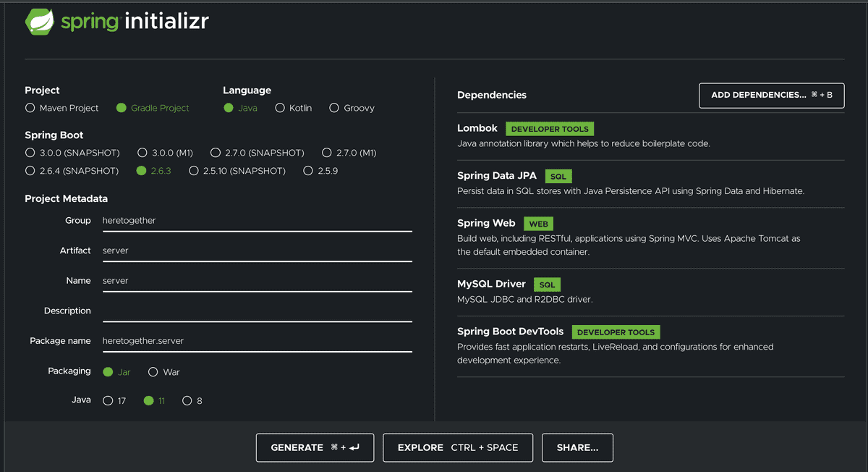Click Spring Data JPA's SQL tag
The image size is (868, 472).
click(558, 177)
